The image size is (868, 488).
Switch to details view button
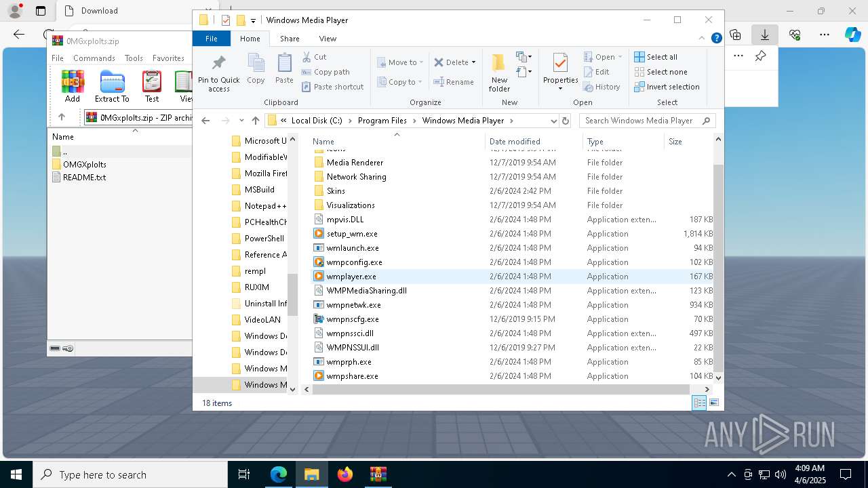(x=698, y=403)
